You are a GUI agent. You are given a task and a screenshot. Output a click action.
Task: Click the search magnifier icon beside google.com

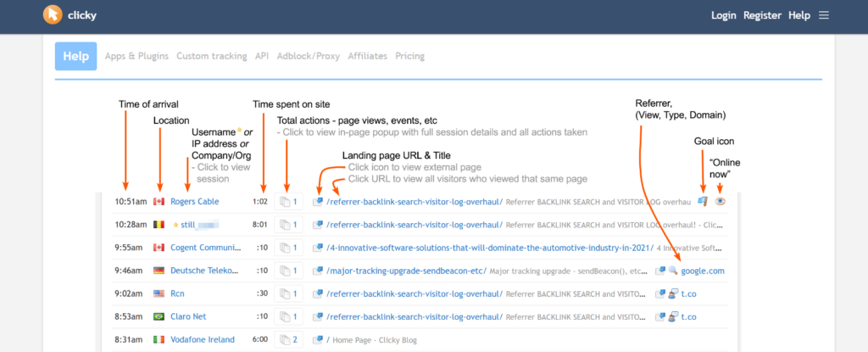coord(673,271)
